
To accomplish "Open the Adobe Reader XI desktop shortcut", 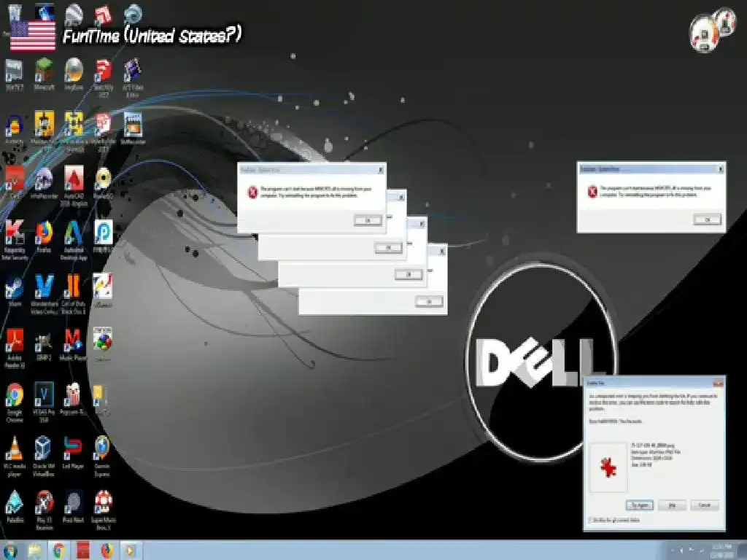I will [15, 349].
